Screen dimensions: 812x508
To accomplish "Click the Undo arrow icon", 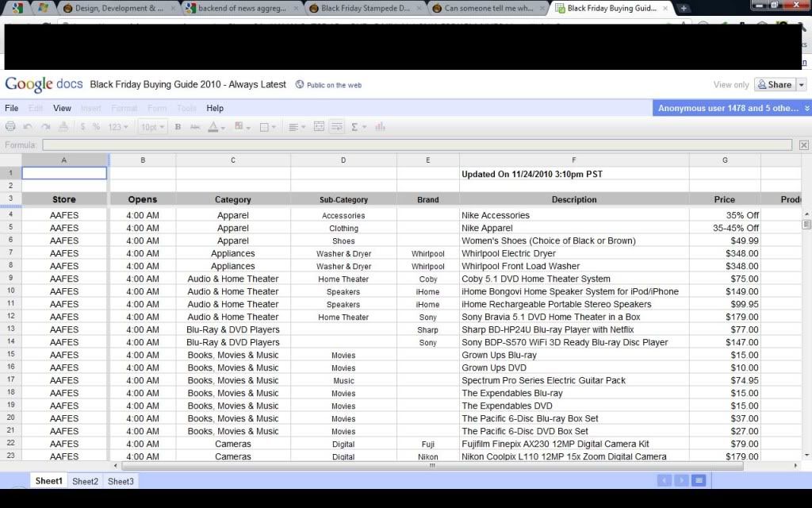I will pyautogui.click(x=28, y=126).
